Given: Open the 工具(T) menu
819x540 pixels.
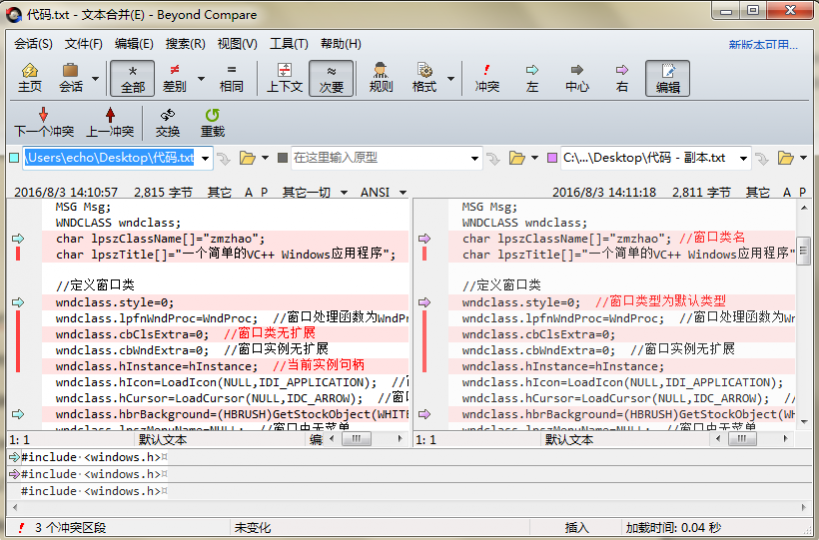Looking at the screenshot, I should coord(289,44).
